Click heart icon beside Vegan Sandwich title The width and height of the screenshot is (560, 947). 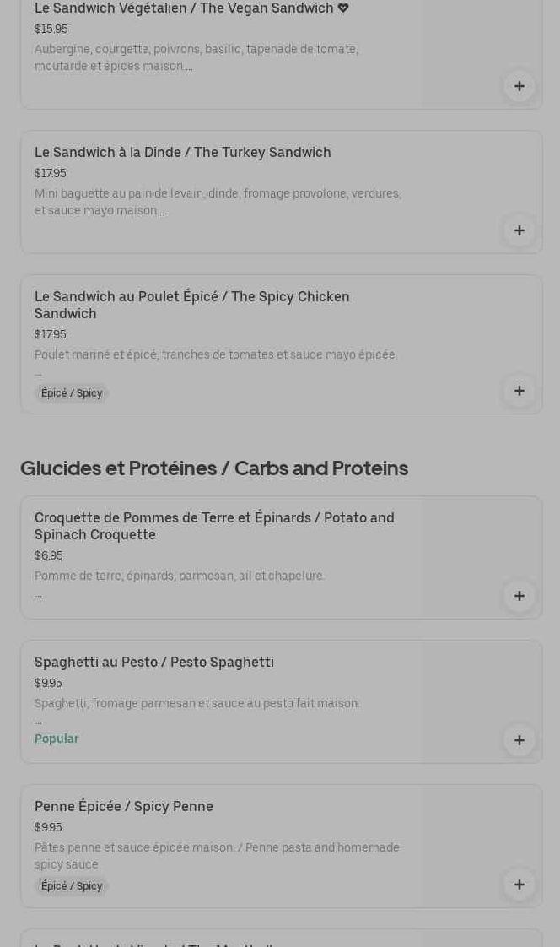click(x=343, y=8)
